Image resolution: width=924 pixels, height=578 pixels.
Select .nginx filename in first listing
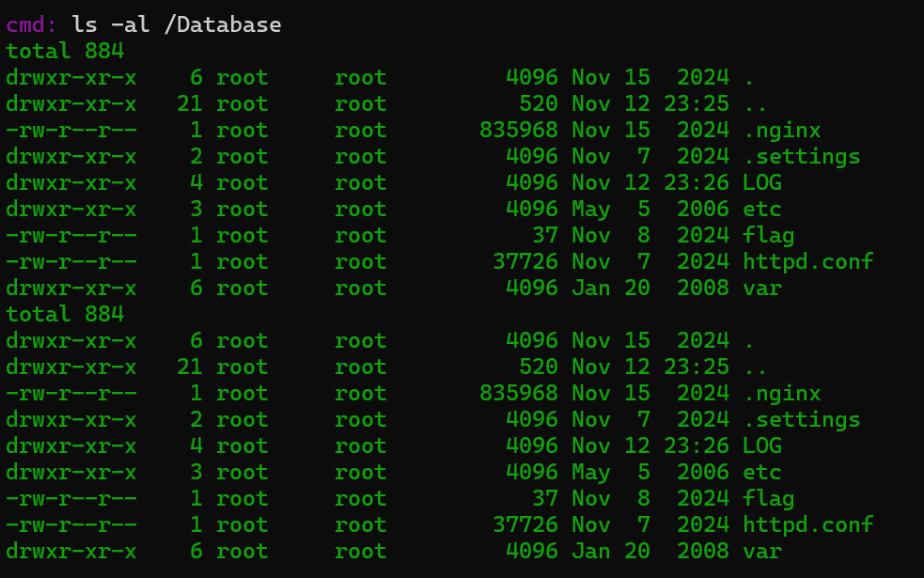click(x=782, y=130)
